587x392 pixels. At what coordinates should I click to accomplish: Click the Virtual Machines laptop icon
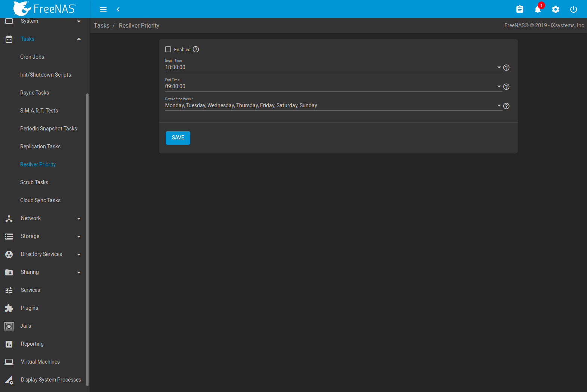[9, 362]
